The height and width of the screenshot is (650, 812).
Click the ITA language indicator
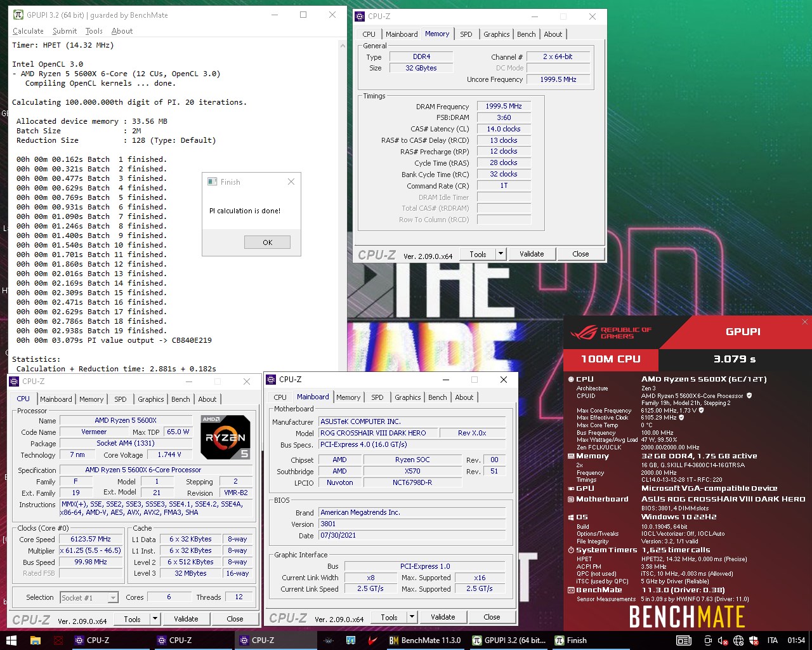pos(772,640)
